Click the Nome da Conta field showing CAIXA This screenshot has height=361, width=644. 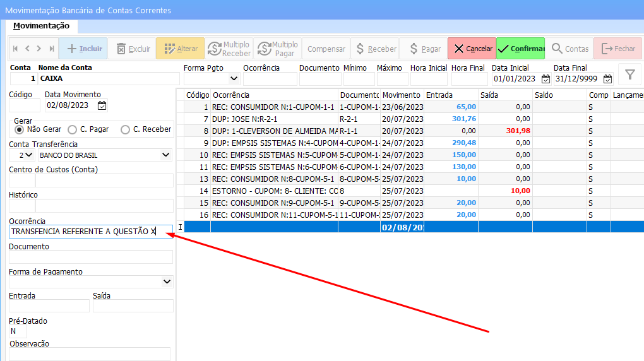tap(109, 78)
